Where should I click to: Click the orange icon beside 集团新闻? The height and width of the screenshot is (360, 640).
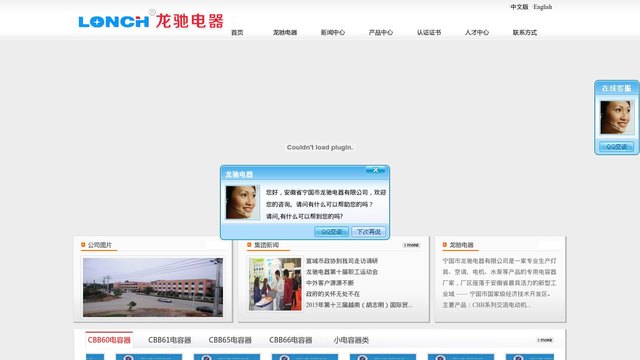click(x=249, y=245)
